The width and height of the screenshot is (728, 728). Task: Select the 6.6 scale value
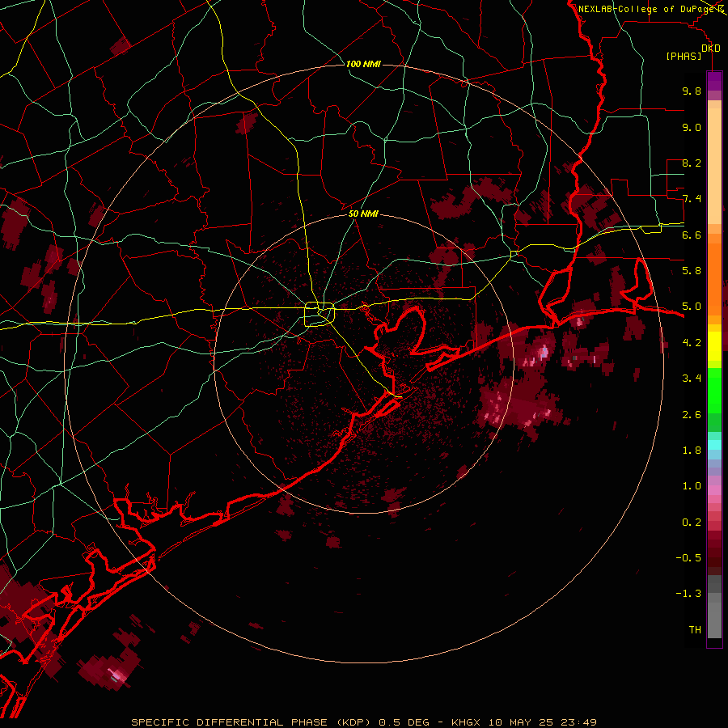pyautogui.click(x=692, y=235)
